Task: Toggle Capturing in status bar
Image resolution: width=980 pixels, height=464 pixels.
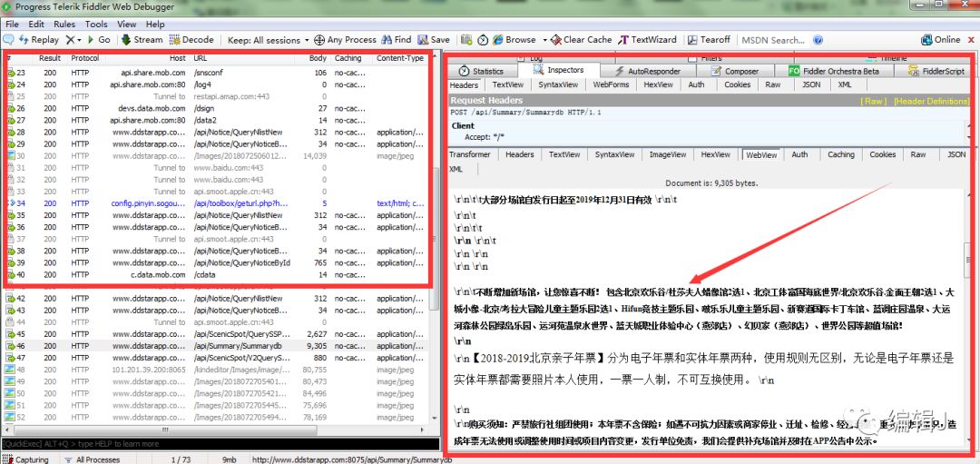Action: point(25,459)
